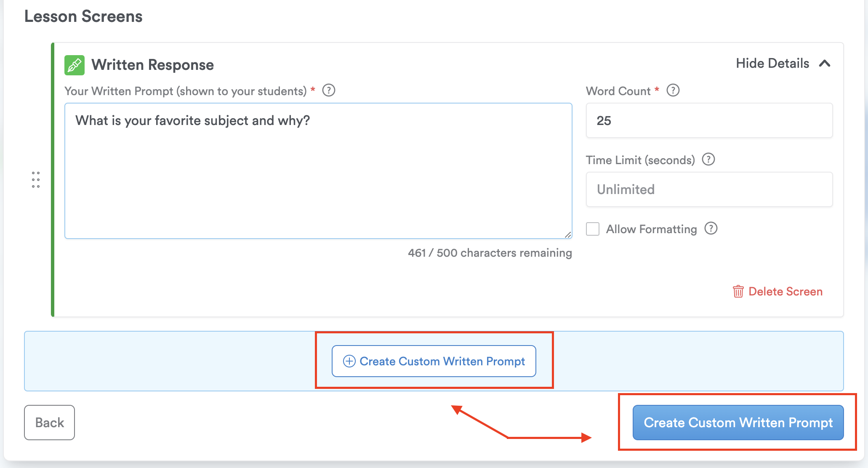Image resolution: width=868 pixels, height=468 pixels.
Task: Click the Allow Formatting help icon
Action: (x=711, y=229)
